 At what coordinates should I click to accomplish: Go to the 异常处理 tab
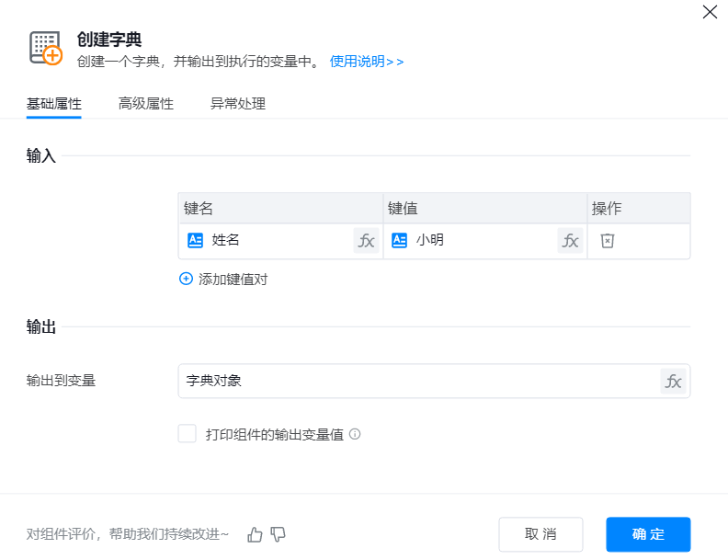pos(238,104)
